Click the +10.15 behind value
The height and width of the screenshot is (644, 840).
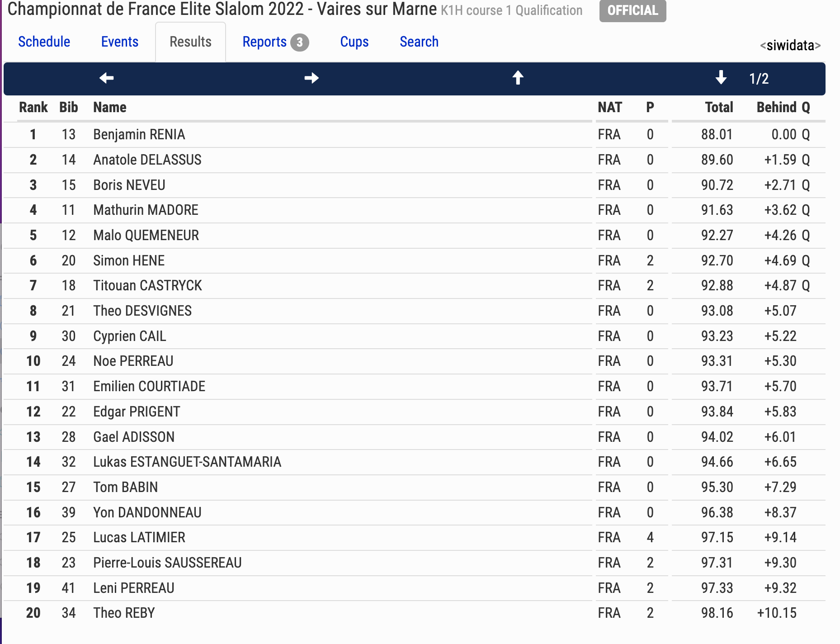tap(777, 613)
